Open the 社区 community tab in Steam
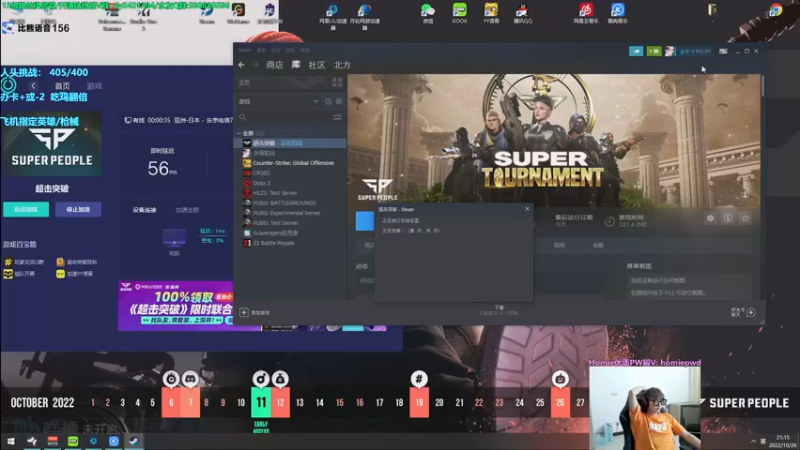The height and width of the screenshot is (450, 800). (316, 65)
